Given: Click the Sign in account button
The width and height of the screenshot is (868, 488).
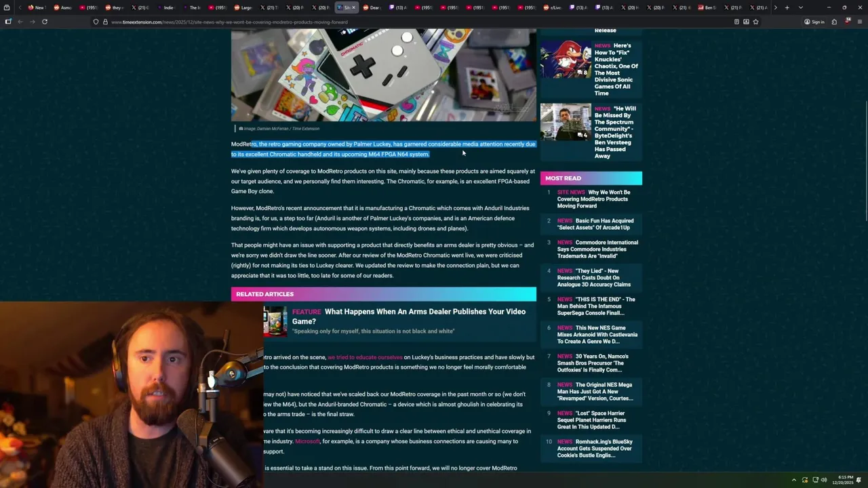Looking at the screenshot, I should 814,22.
